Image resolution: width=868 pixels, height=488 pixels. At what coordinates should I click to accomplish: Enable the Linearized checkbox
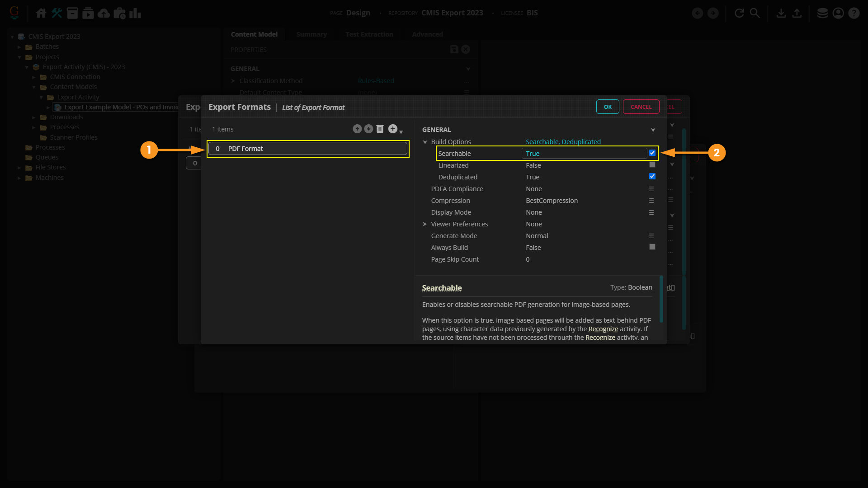coord(652,165)
